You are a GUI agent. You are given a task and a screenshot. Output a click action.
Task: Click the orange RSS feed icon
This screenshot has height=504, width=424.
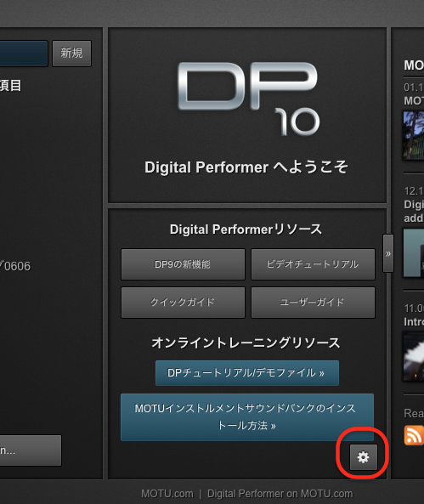point(414,435)
